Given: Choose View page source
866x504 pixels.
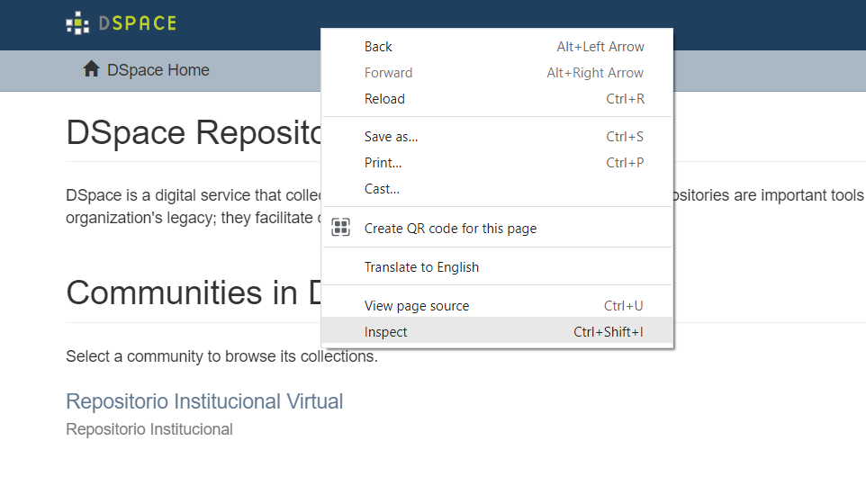Looking at the screenshot, I should [x=497, y=306].
